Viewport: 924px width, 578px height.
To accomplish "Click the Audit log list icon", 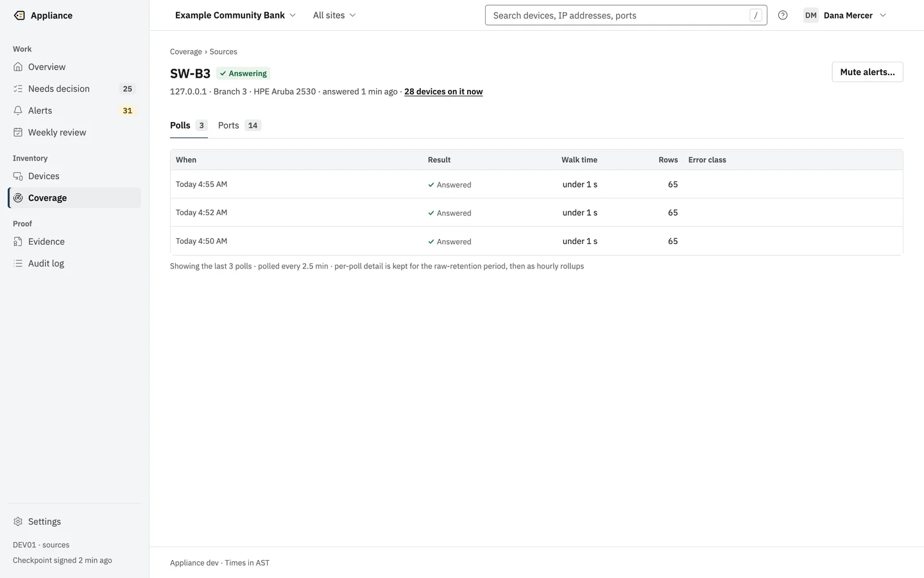I will point(18,263).
